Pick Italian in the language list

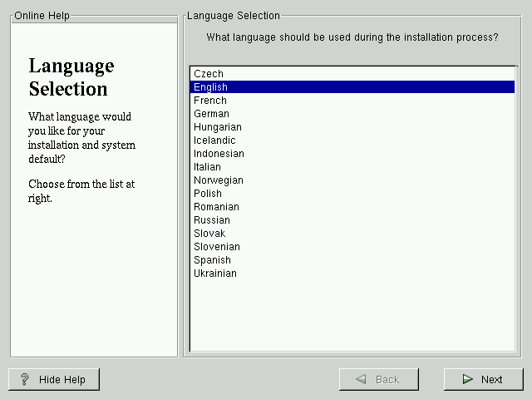[x=207, y=167]
